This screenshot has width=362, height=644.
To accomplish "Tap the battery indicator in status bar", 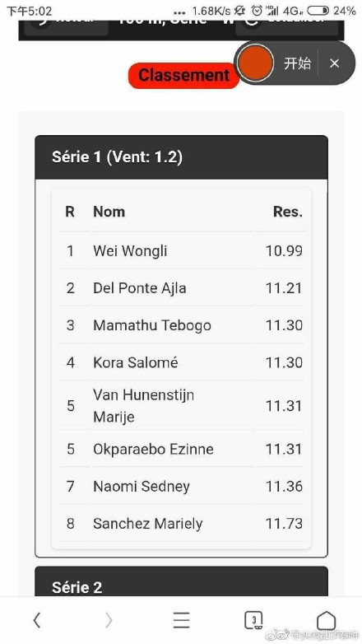I will pos(318,11).
